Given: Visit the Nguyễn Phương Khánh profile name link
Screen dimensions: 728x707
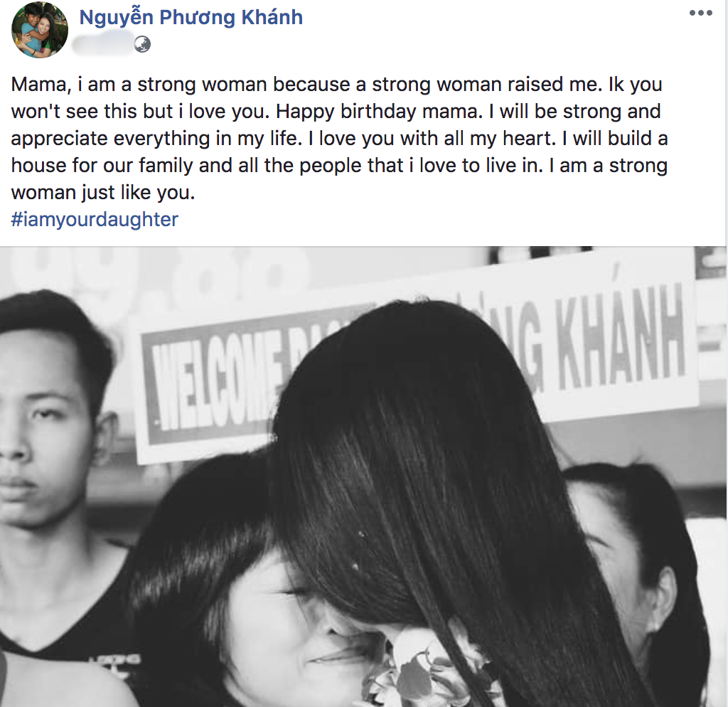Looking at the screenshot, I should [x=191, y=17].
